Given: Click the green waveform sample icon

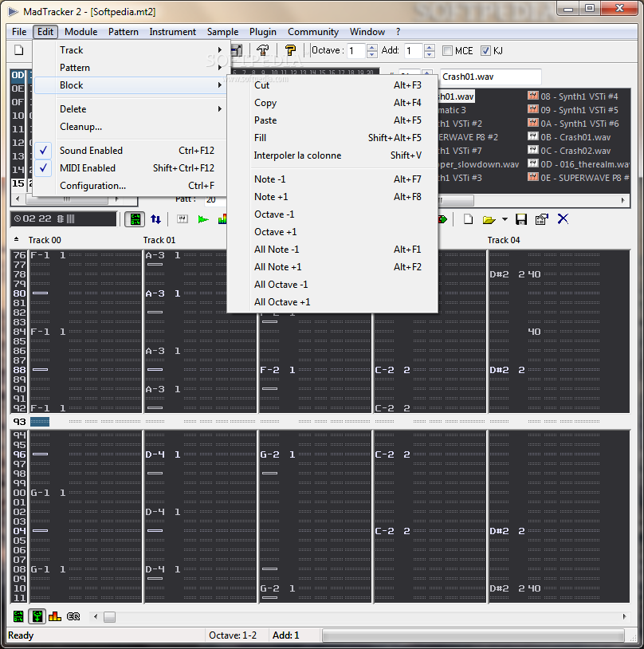Looking at the screenshot, I should pyautogui.click(x=202, y=219).
